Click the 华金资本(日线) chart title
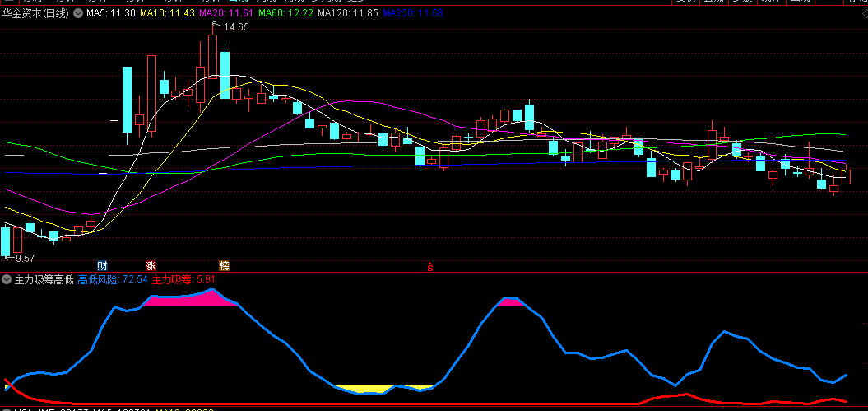Image resolution: width=868 pixels, height=411 pixels. pos(36,14)
